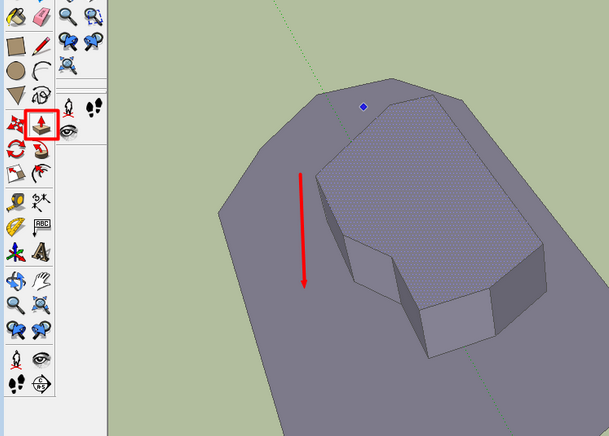Activate the Axes tool
The height and width of the screenshot is (436, 609).
[x=16, y=252]
